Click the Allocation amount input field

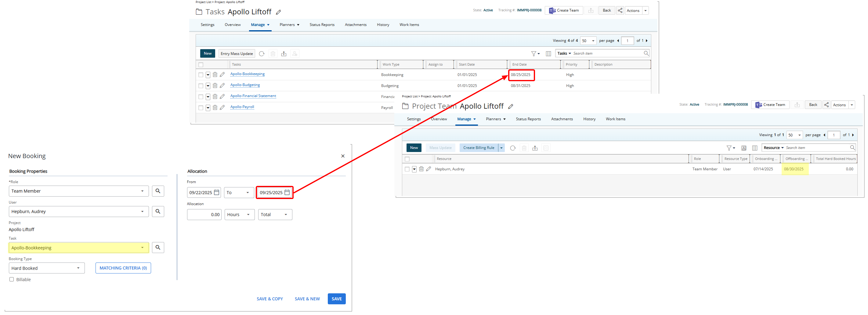tap(204, 215)
